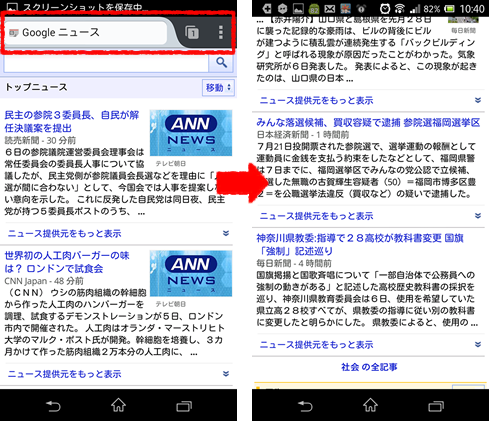Tap the chevron under the 神奈川県教委 article
Screen dimensions: 489x421
pos(478,344)
